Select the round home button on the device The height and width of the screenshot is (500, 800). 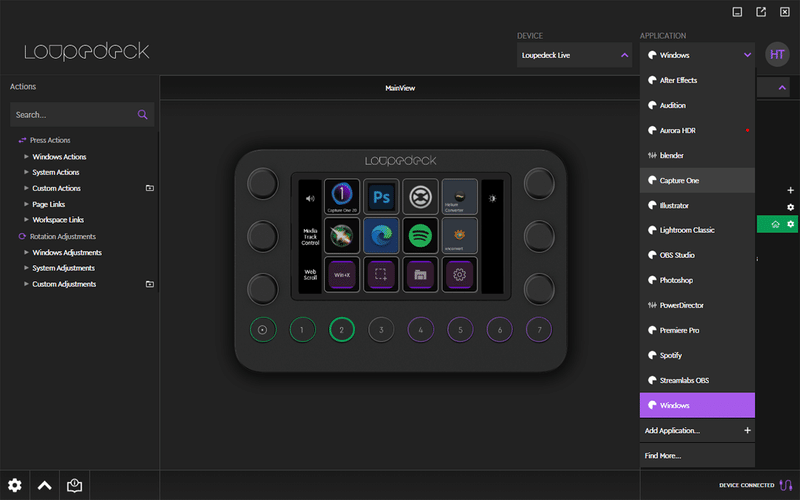pos(263,330)
